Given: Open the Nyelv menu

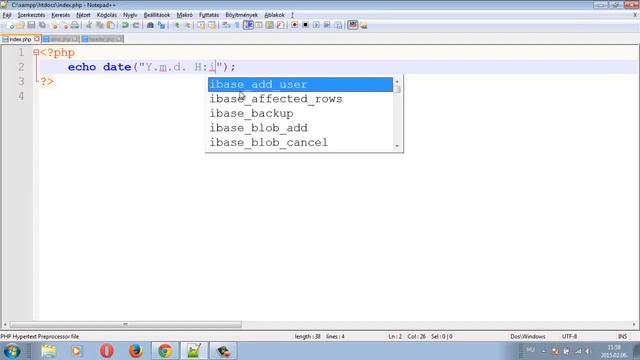Looking at the screenshot, I should (x=130, y=15).
